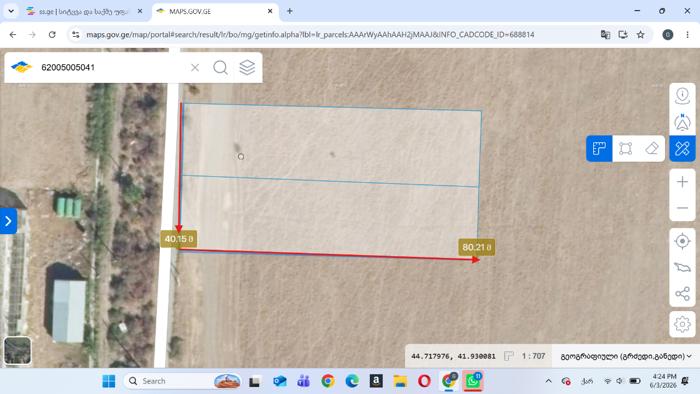Click the maps.gov.ge logo in search box
The width and height of the screenshot is (700, 394).
(21, 67)
